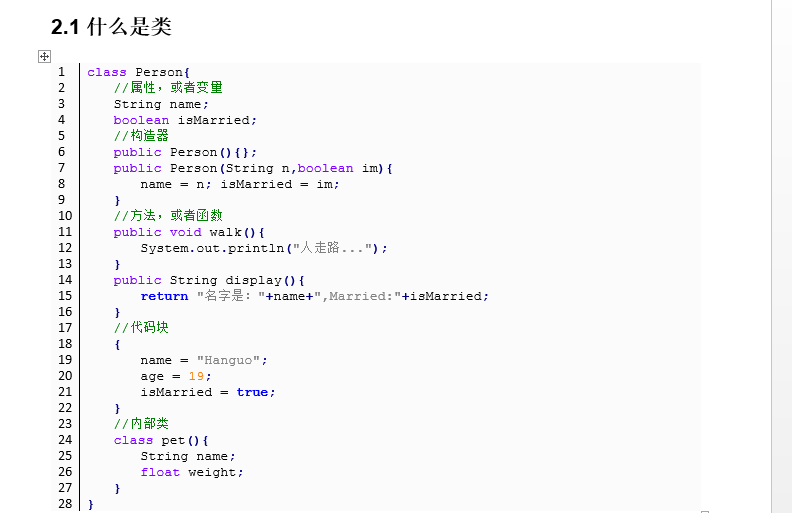
Task: Click the 'public void walk(){' line
Action: click(189, 232)
